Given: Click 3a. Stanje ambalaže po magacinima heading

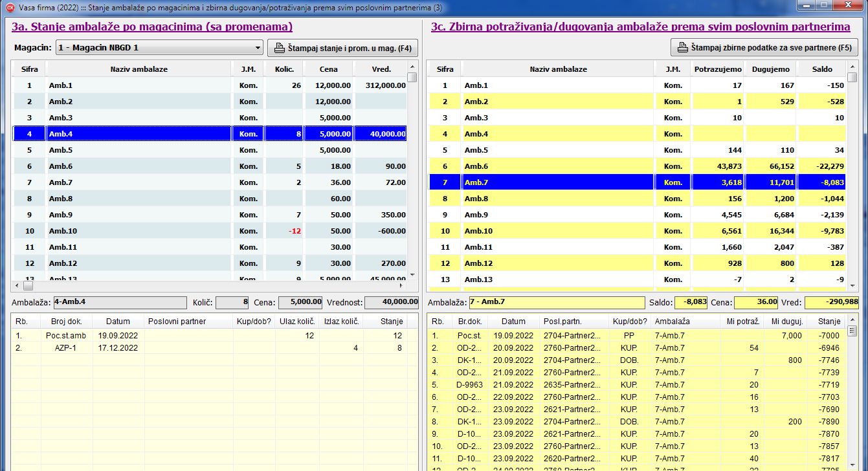Looking at the screenshot, I should [x=152, y=27].
